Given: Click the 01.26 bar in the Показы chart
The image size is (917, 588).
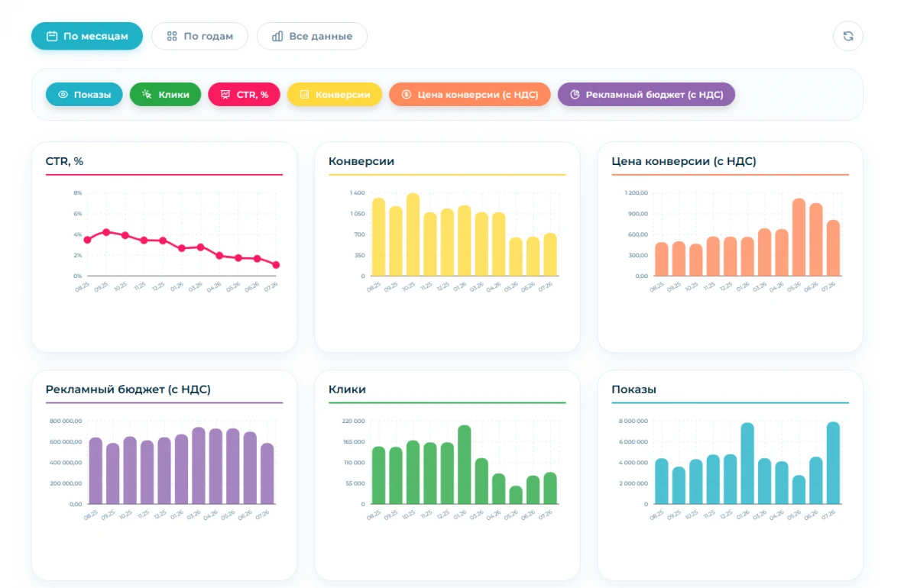Looking at the screenshot, I should click(x=747, y=464).
